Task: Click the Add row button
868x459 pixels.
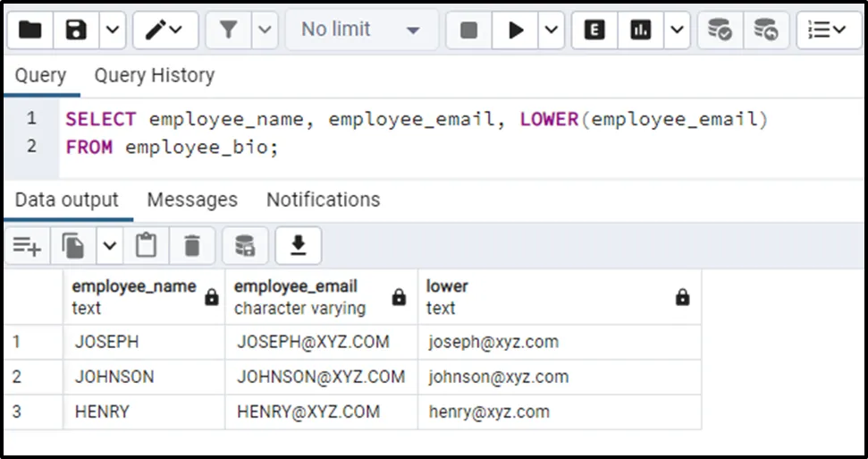Action: [x=27, y=245]
